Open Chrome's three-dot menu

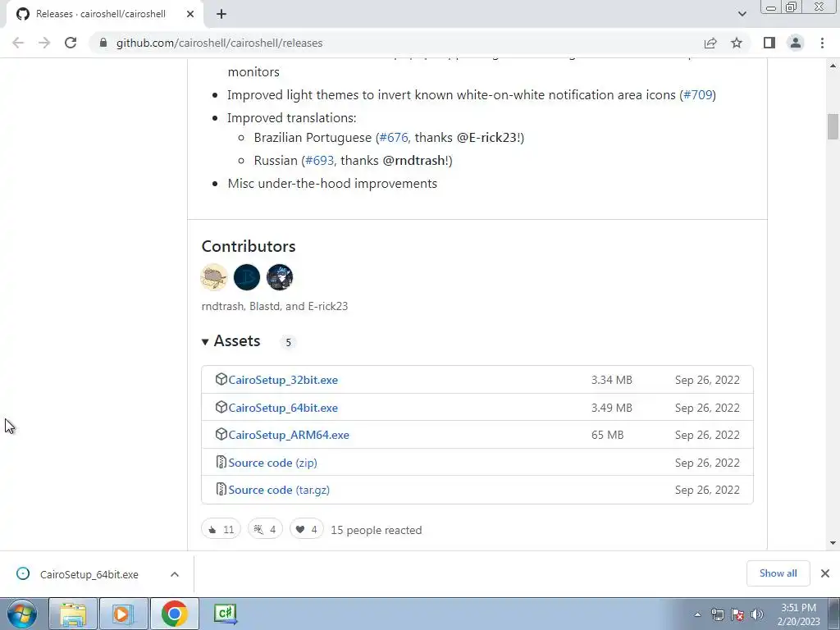[x=822, y=43]
